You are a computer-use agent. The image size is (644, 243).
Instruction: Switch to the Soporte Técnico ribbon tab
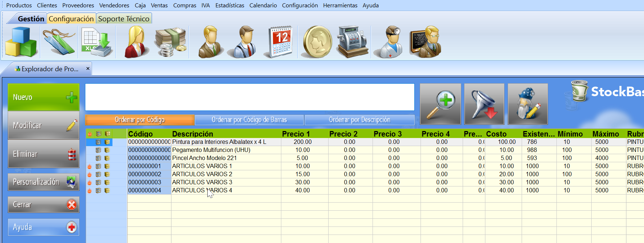[124, 19]
